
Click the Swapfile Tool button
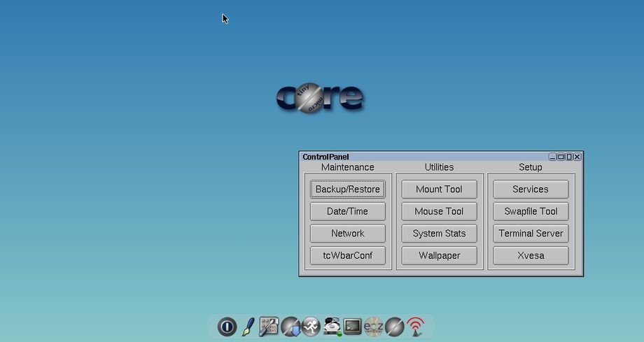point(530,211)
